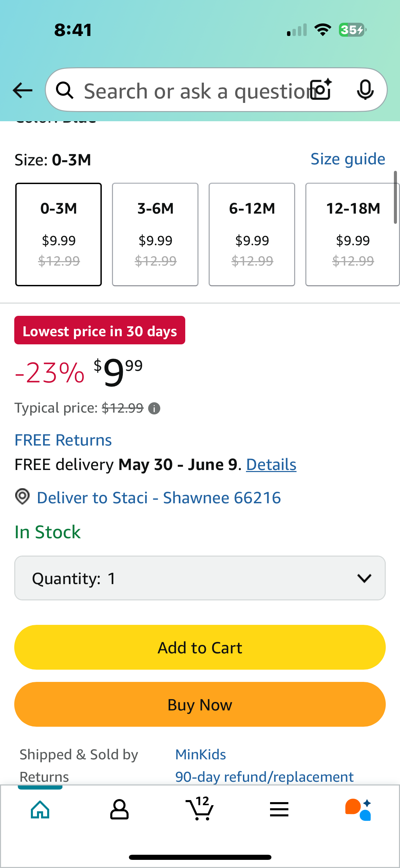The height and width of the screenshot is (868, 400).
Task: Tap the Buy Now button
Action: [x=200, y=704]
